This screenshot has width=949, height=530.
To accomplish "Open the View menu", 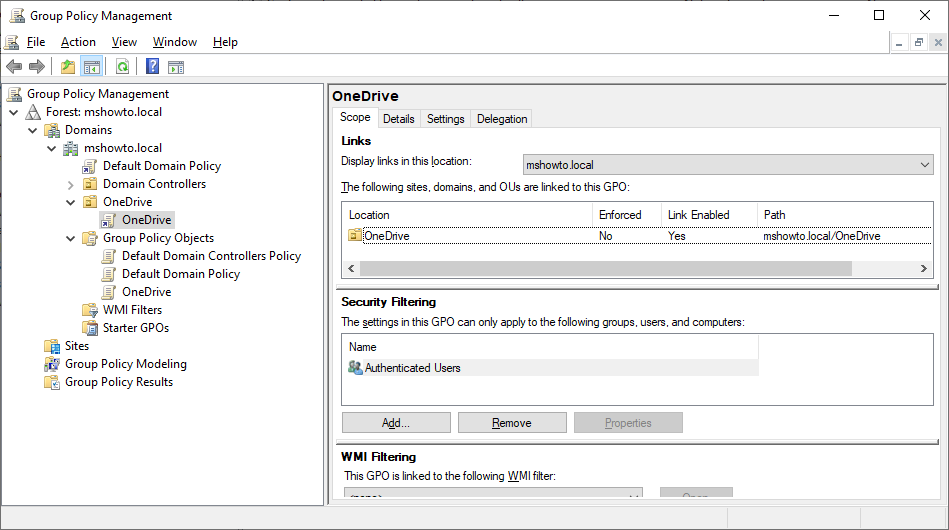I will point(124,42).
